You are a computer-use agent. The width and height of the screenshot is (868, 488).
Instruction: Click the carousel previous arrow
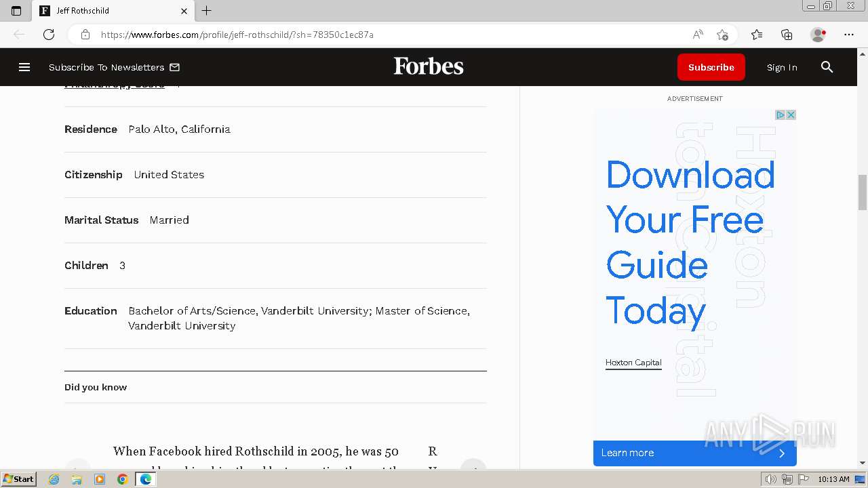78,464
